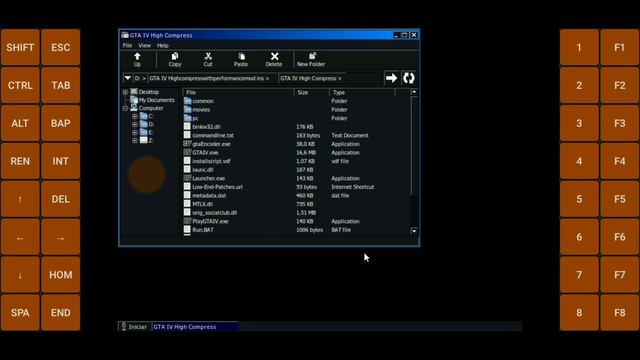Sort by the File column header
Image resolution: width=640 pixels, height=360 pixels.
(x=238, y=93)
